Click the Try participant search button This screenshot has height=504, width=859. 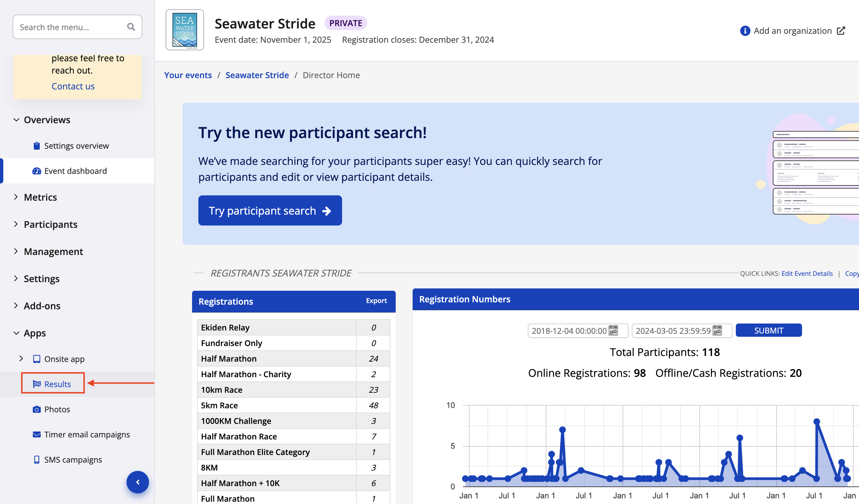pos(270,211)
